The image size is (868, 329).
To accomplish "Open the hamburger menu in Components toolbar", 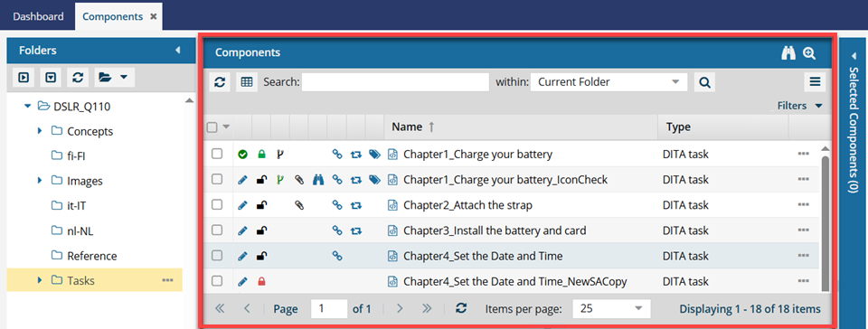I will 815,82.
